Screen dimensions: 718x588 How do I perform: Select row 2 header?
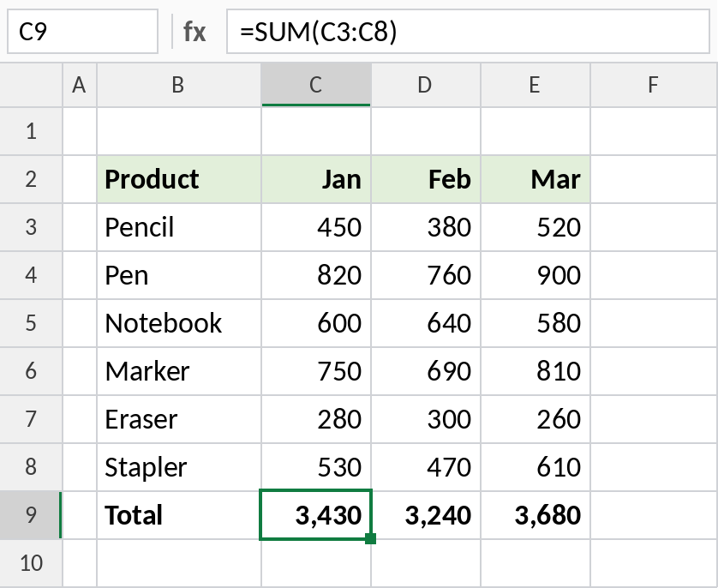point(31,179)
